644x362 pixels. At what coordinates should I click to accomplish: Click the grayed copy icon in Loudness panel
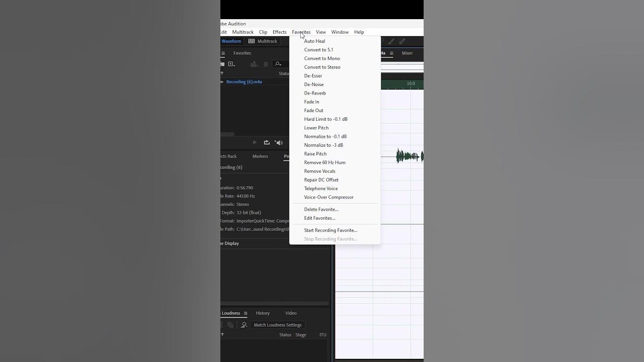230,325
